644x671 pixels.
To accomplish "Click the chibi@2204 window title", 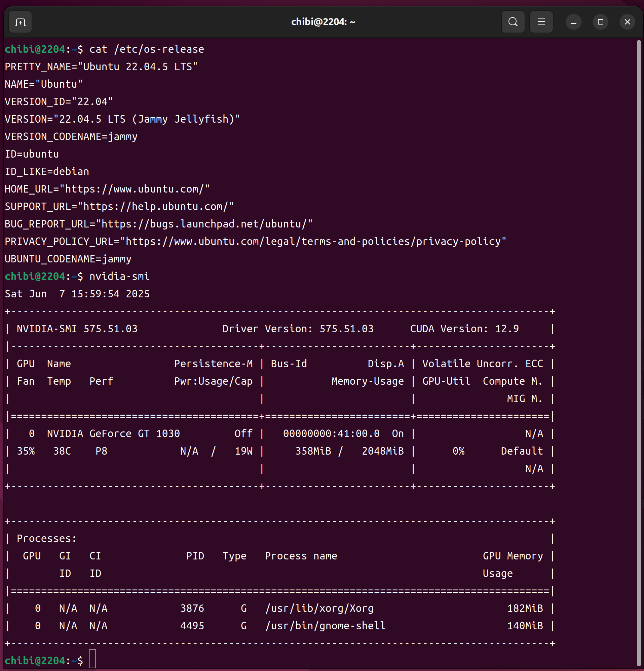I will coord(323,22).
